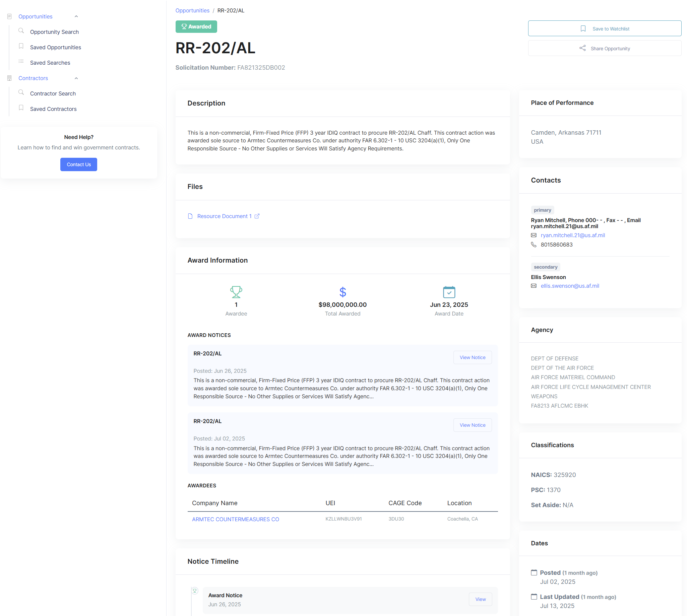This screenshot has height=616, width=687.
Task: Click external-link icon after Resource Document 1
Action: pos(257,216)
